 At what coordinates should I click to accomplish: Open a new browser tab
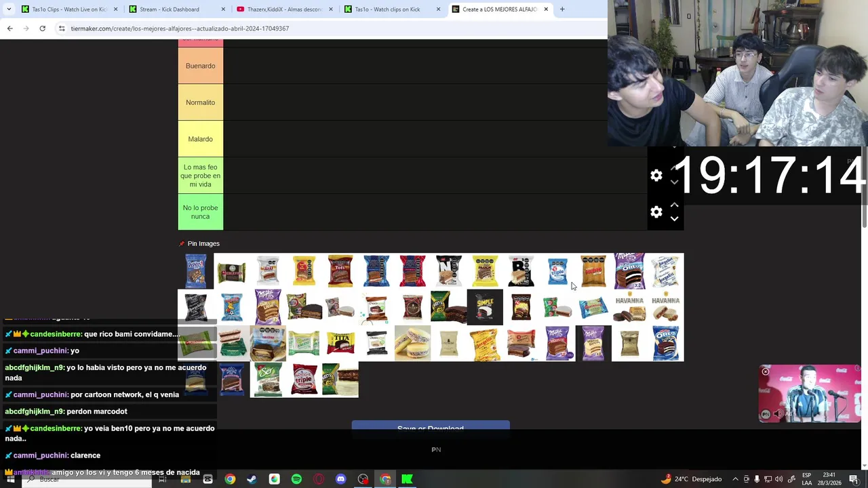(562, 9)
